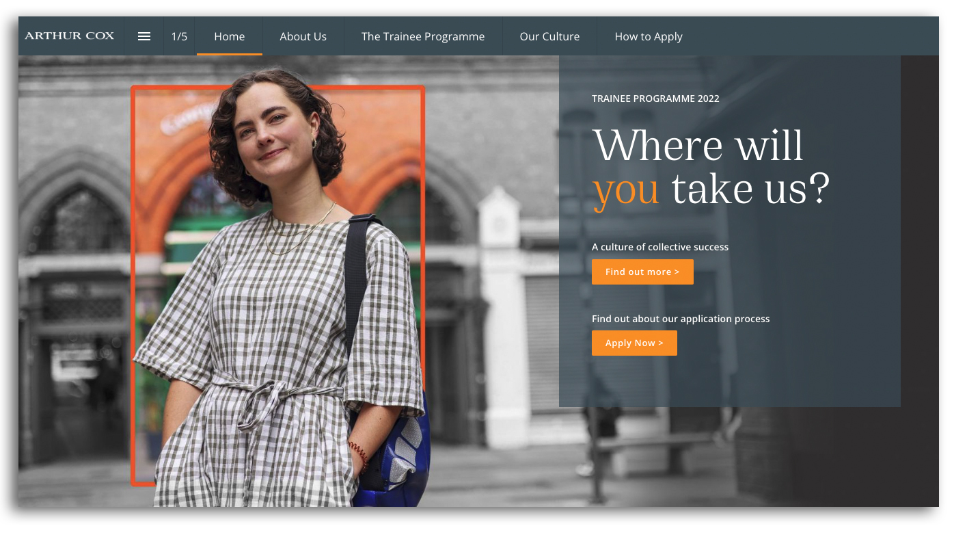Image resolution: width=980 pixels, height=552 pixels.
Task: Open the About Us tab
Action: click(x=303, y=36)
